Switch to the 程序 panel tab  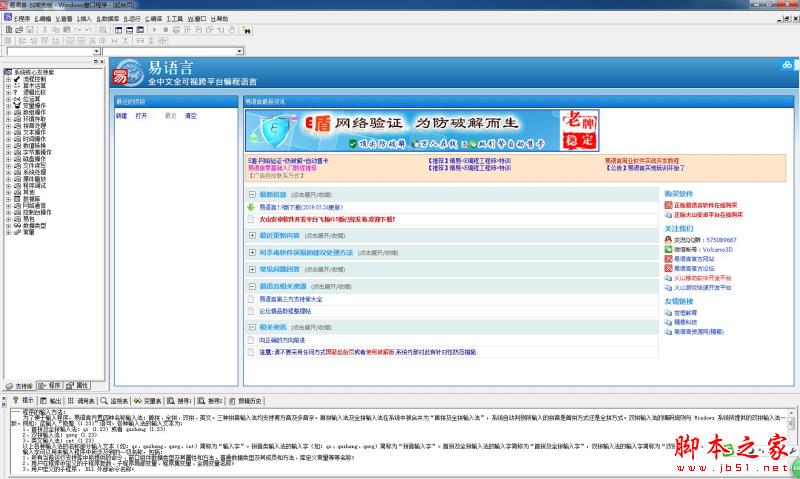tap(49, 386)
